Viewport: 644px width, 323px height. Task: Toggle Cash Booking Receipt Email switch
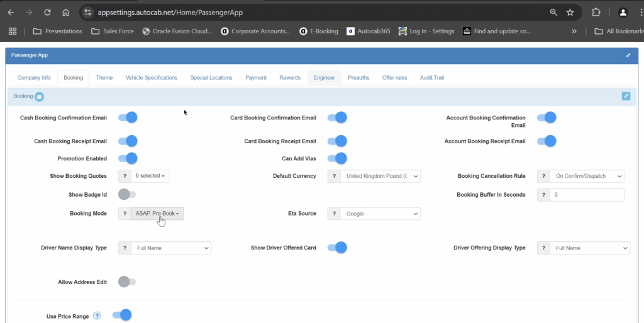(128, 141)
